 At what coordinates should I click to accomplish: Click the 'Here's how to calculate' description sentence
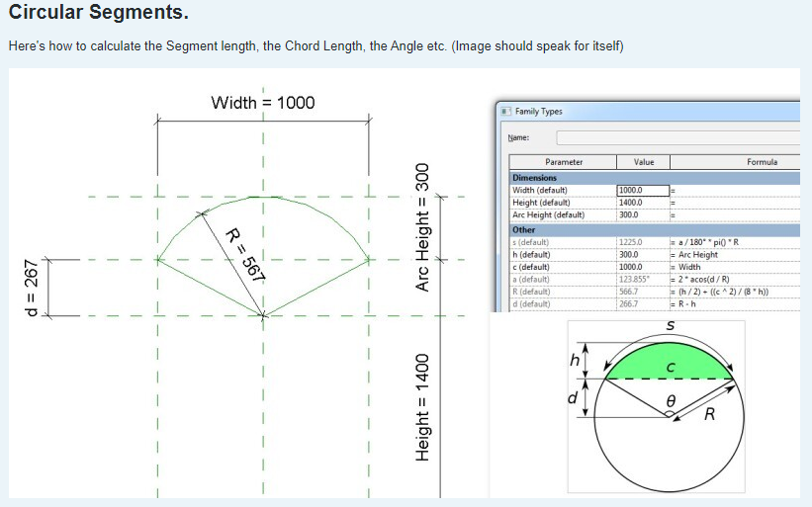pyautogui.click(x=316, y=46)
